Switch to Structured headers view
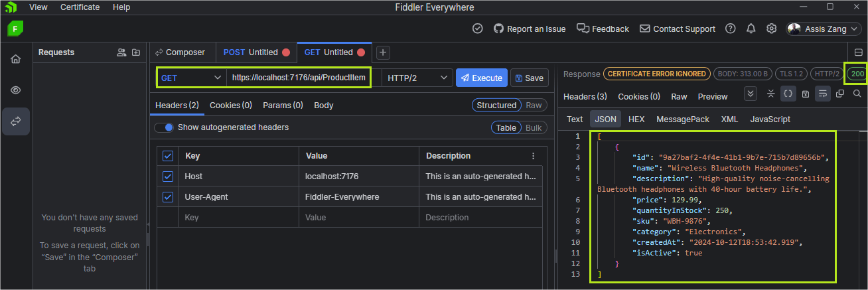Viewport: 868px width, 290px height. [496, 106]
